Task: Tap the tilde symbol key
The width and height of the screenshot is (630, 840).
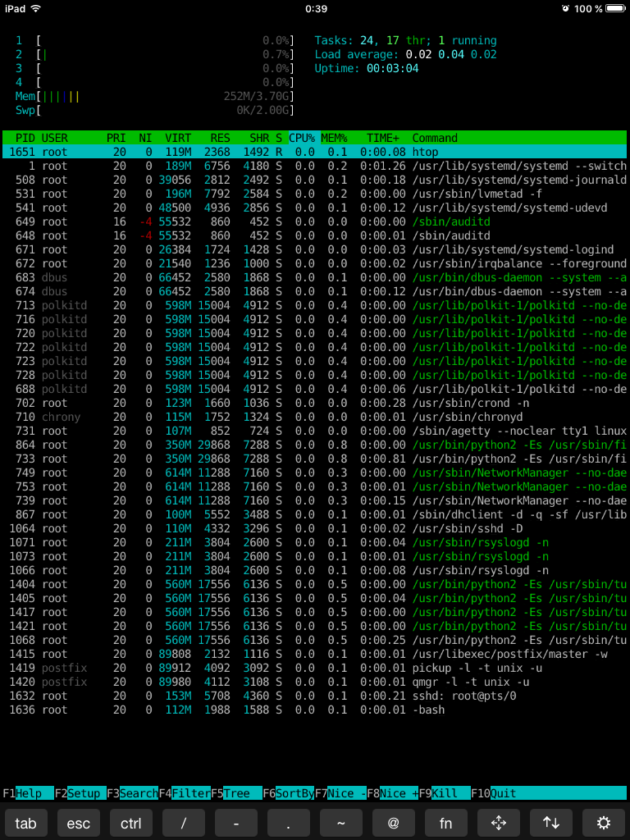Action: point(340,823)
